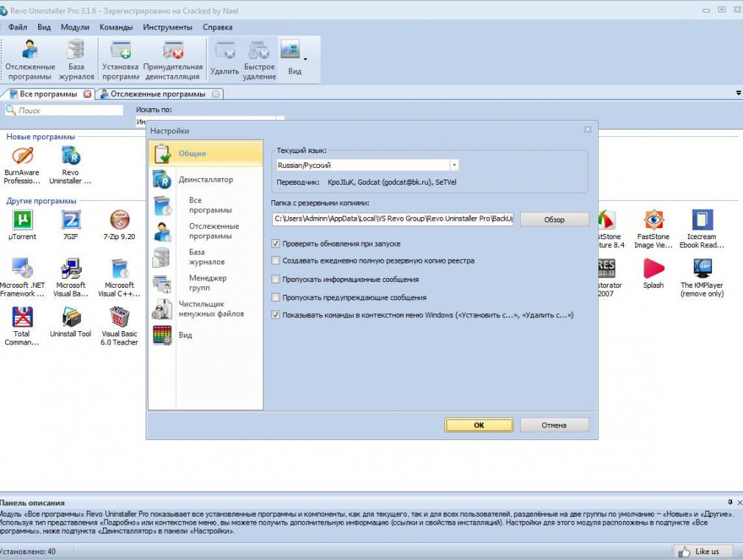Pin the description panel
The image size is (743, 560).
(x=730, y=502)
